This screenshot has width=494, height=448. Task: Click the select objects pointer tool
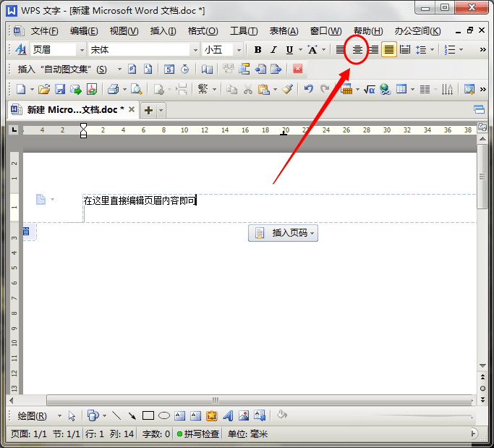pyautogui.click(x=72, y=416)
